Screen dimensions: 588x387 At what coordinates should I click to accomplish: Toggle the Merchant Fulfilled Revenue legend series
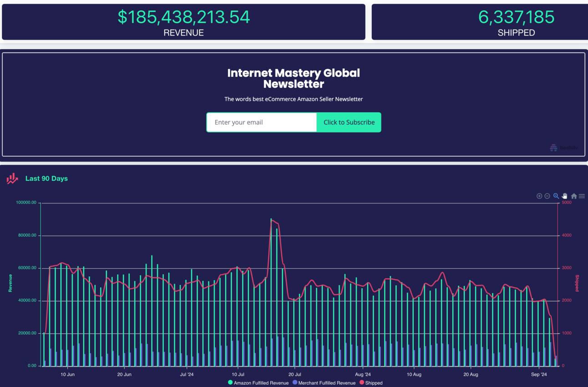pos(324,383)
